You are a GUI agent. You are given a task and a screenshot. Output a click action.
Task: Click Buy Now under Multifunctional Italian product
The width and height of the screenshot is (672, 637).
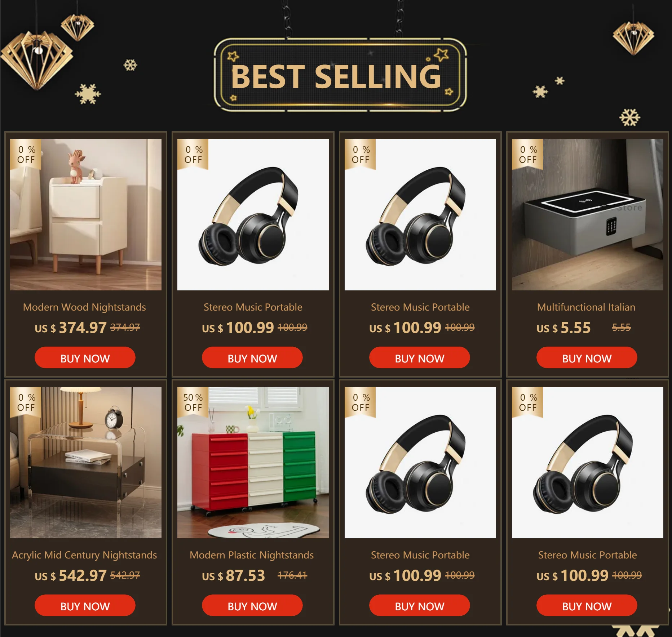(x=587, y=357)
